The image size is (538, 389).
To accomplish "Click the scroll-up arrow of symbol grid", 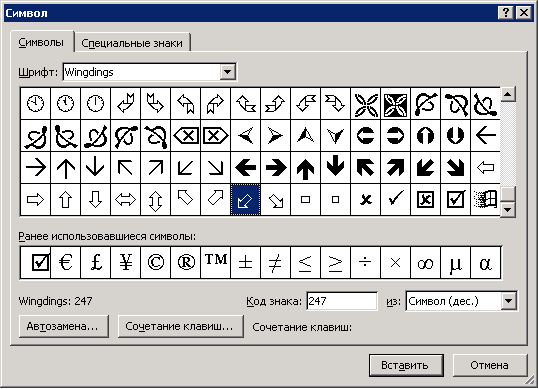I will [508, 94].
